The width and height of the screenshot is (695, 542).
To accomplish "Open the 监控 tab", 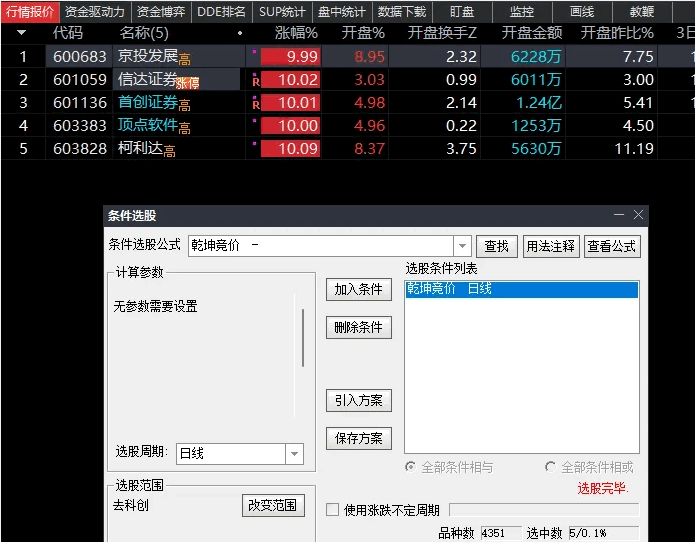I will (x=522, y=12).
